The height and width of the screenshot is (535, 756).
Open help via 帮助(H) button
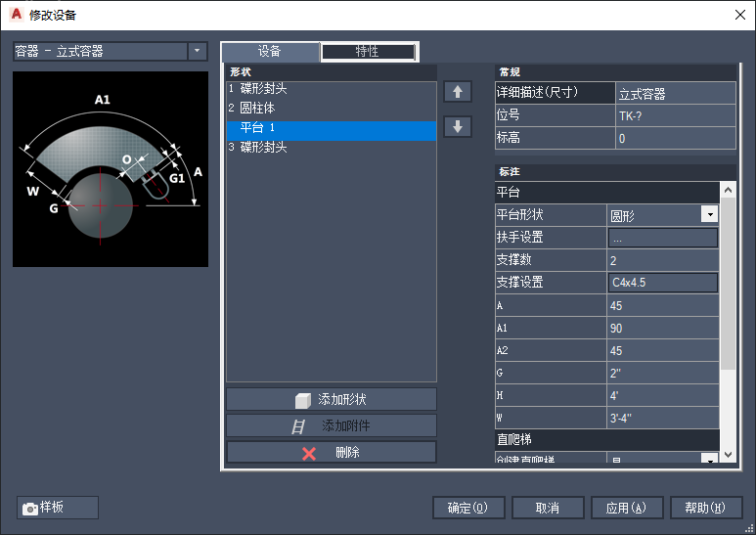pos(706,508)
